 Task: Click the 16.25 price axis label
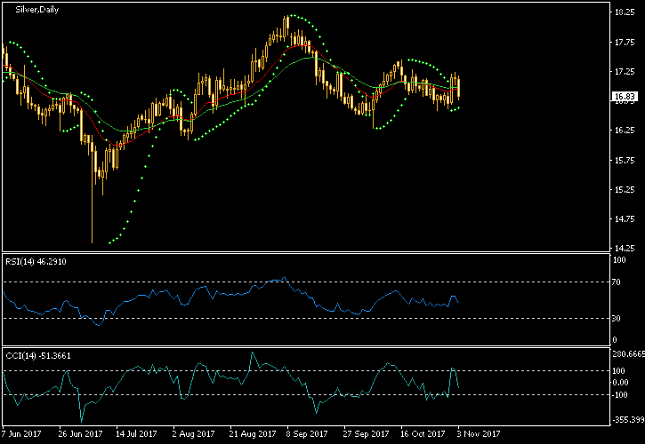624,130
